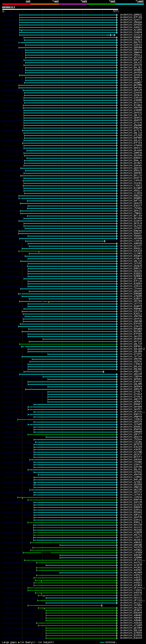Click the red 20% identity legend segment
This screenshot has height=644, width=146.
(16, 4)
